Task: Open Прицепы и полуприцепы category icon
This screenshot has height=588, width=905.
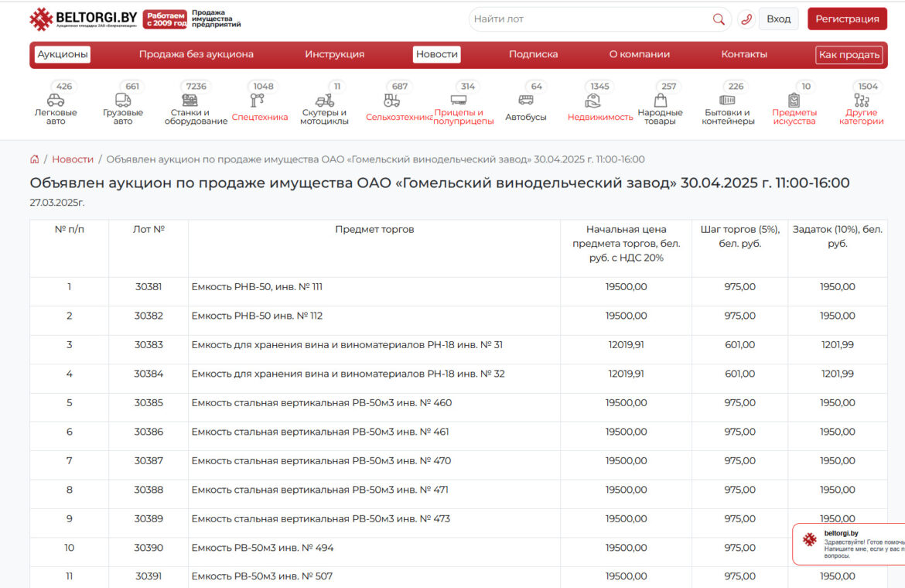Action: 459,101
